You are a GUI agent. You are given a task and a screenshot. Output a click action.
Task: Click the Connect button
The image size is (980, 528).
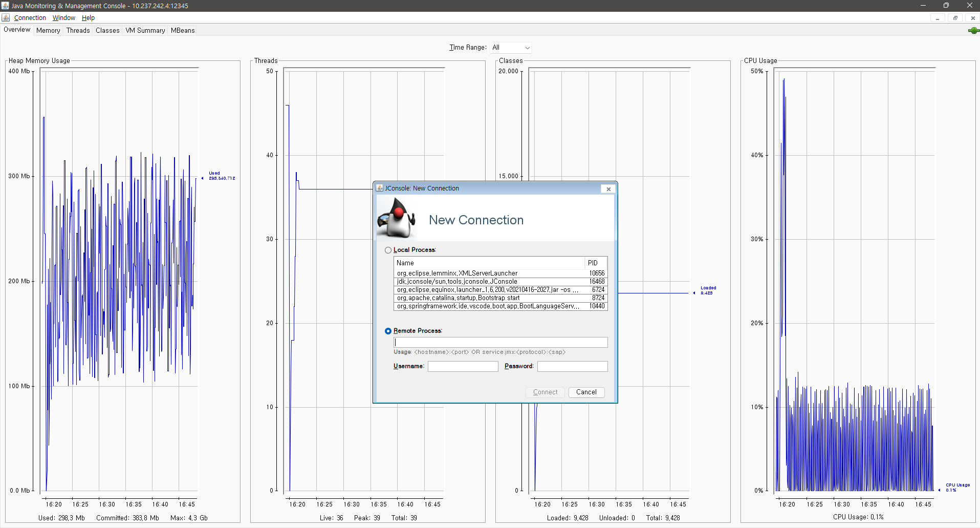(546, 392)
